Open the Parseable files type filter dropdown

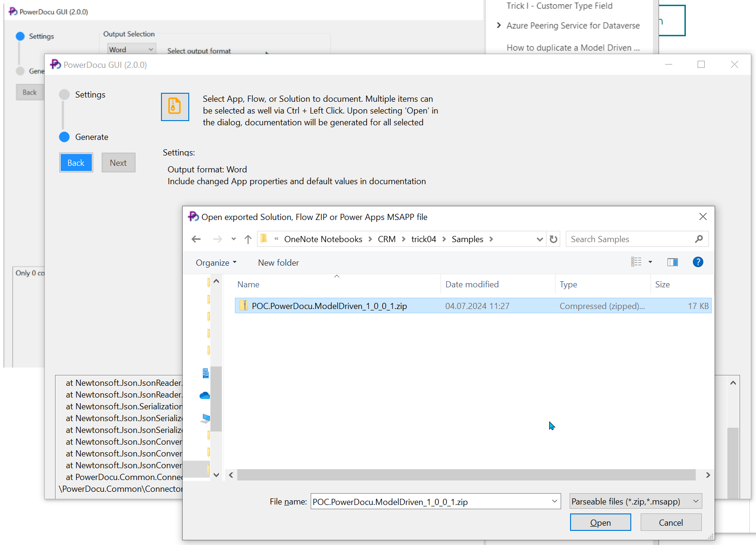click(635, 501)
